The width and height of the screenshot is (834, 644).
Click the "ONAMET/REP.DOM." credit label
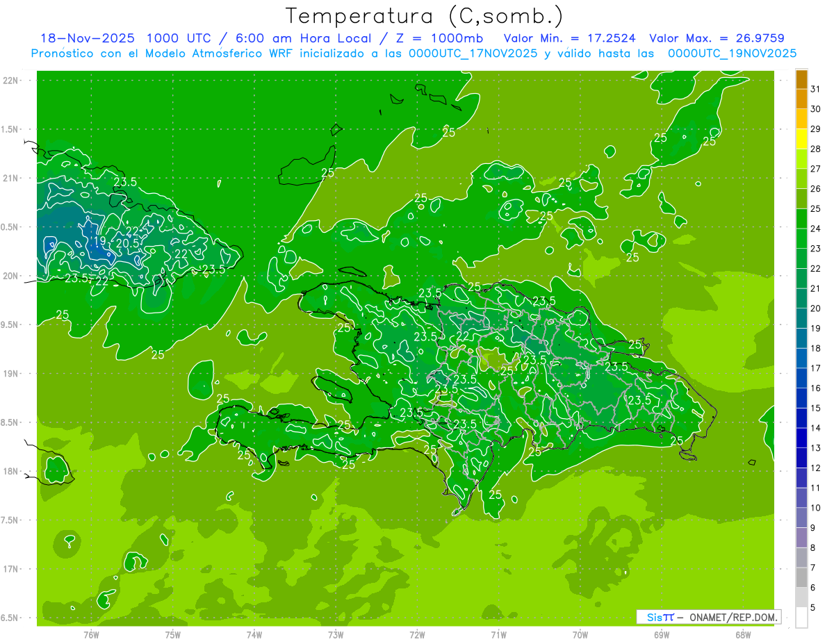[x=733, y=617]
